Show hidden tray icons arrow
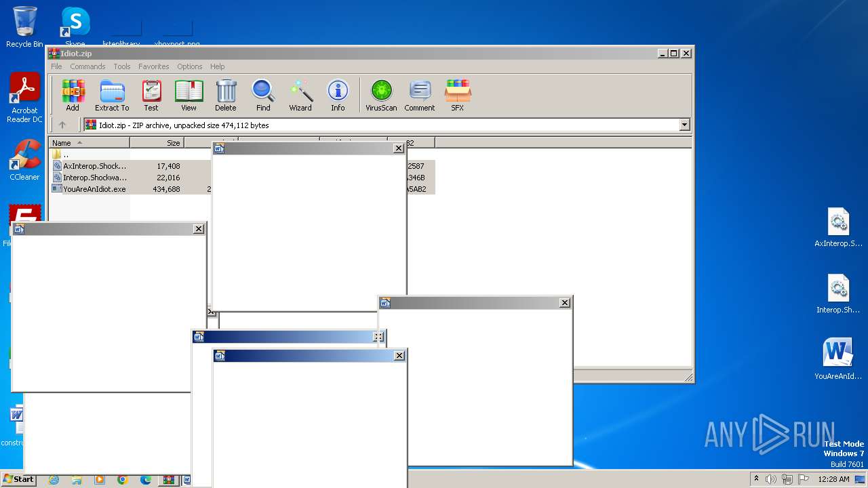This screenshot has height=488, width=868. 756,479
